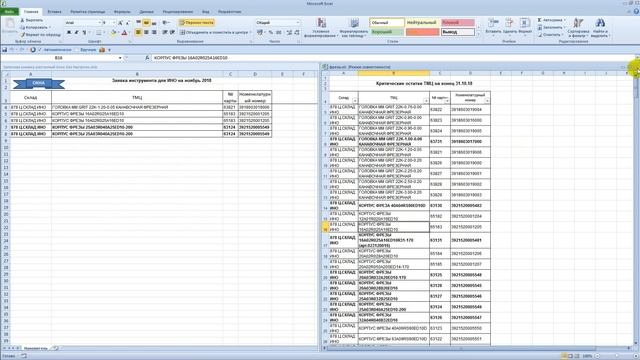The height and width of the screenshot is (360, 640).
Task: Switch to page layout view in status bar
Action: coord(571,356)
